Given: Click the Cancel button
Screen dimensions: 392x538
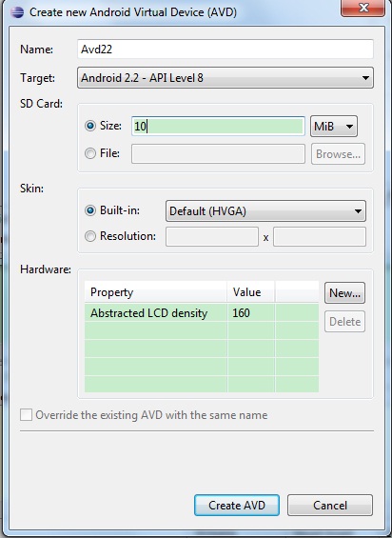Looking at the screenshot, I should click(x=330, y=505).
